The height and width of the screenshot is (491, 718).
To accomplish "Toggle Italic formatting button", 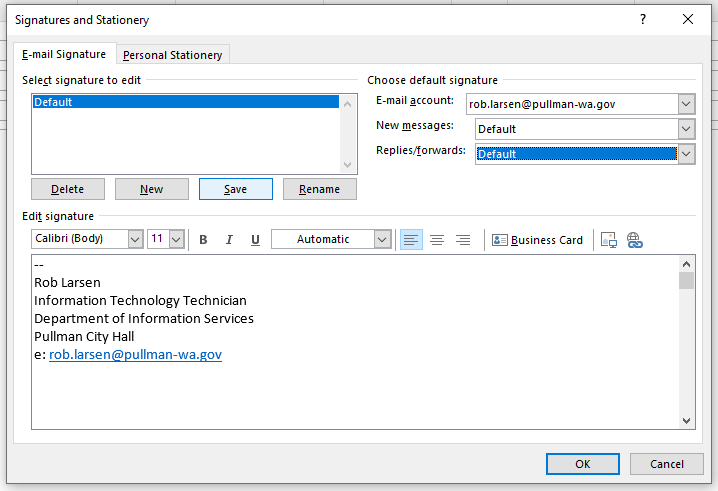I will point(229,240).
